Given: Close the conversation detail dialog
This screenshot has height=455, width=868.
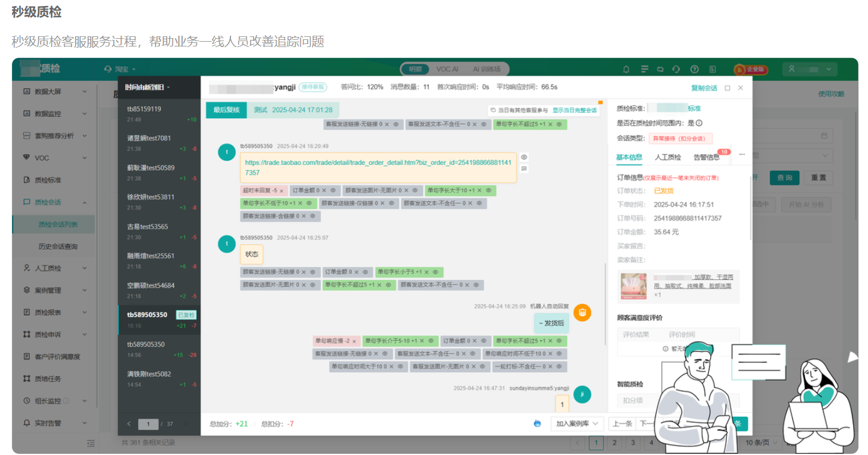Looking at the screenshot, I should pos(741,88).
